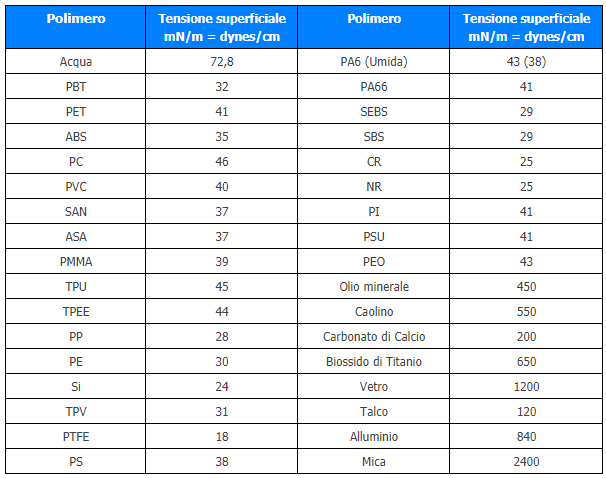Screen dimensions: 606x478
Task: Click the Talco cell
Action: (x=374, y=411)
